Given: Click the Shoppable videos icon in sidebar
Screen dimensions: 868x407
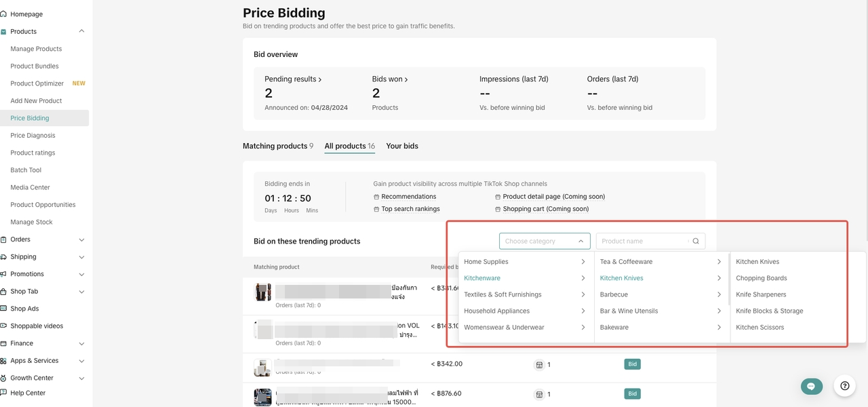Looking at the screenshot, I should 4,326.
